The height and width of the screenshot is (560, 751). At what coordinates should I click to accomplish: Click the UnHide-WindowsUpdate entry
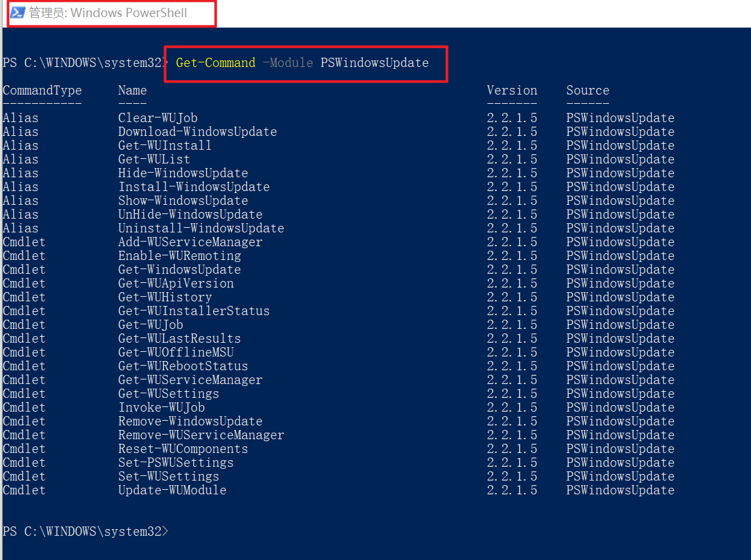[x=191, y=215]
